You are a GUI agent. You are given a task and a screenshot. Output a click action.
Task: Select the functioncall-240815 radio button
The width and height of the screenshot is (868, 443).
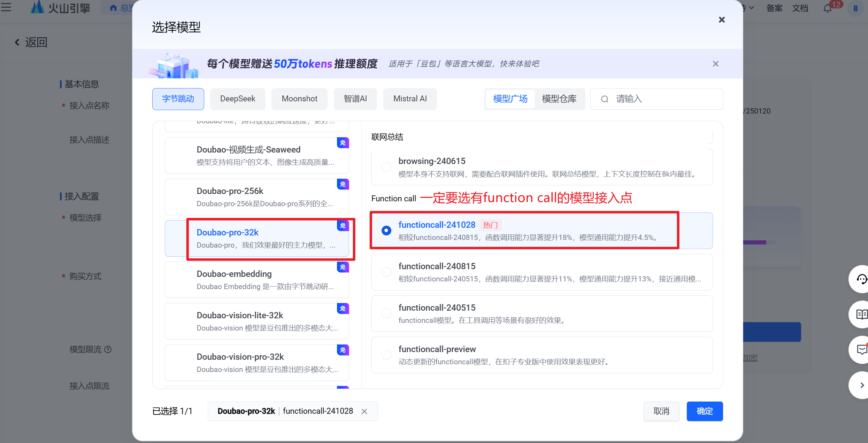coord(386,272)
